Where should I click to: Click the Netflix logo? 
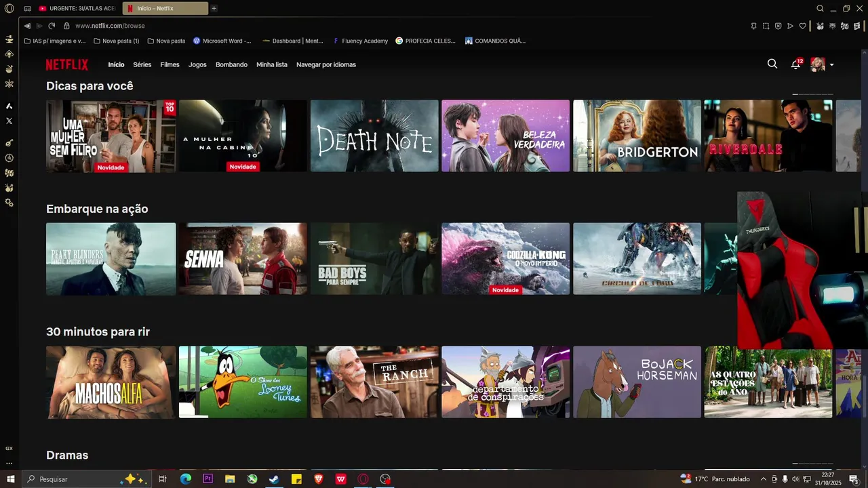(66, 64)
